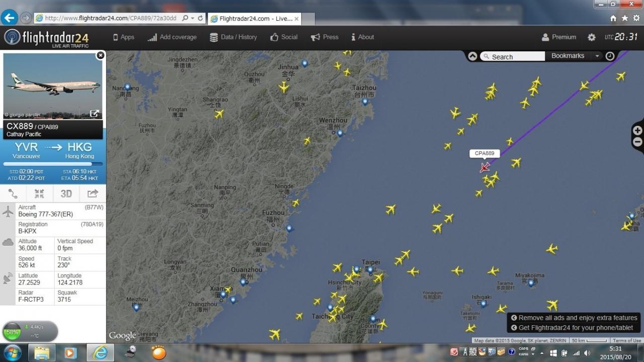Open the playback clock icon
This screenshot has height=362, width=644.
tap(610, 56)
